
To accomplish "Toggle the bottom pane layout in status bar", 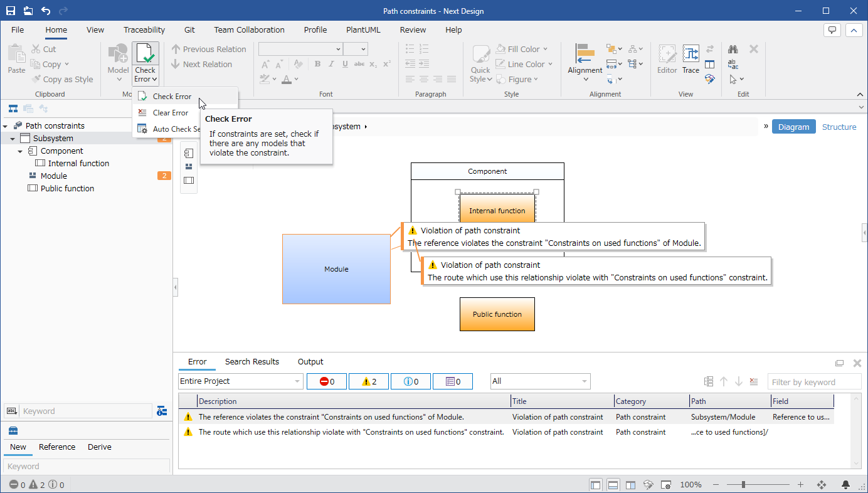I will tap(613, 484).
